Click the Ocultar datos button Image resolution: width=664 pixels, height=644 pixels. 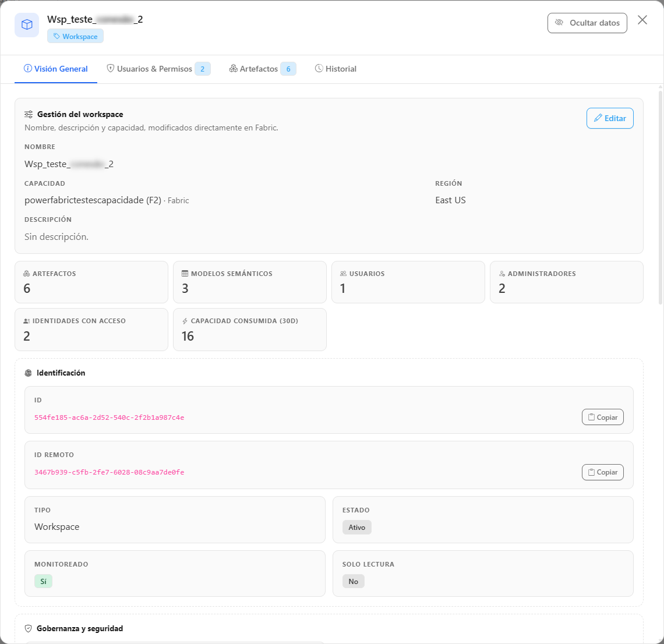pyautogui.click(x=587, y=23)
